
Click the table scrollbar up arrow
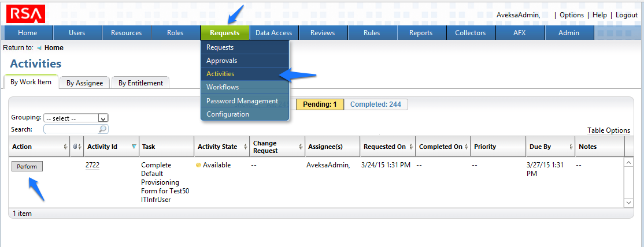tap(628, 163)
